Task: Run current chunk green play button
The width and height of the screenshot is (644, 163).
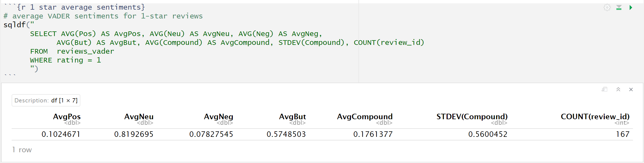Action: (x=631, y=7)
